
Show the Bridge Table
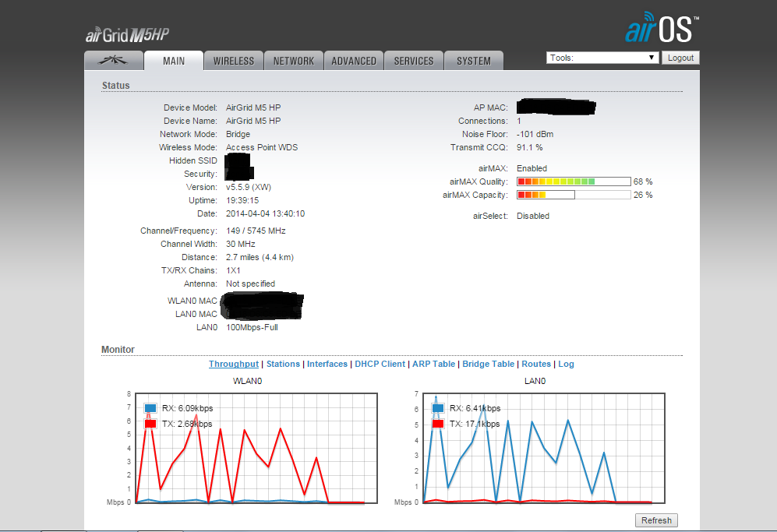point(488,364)
